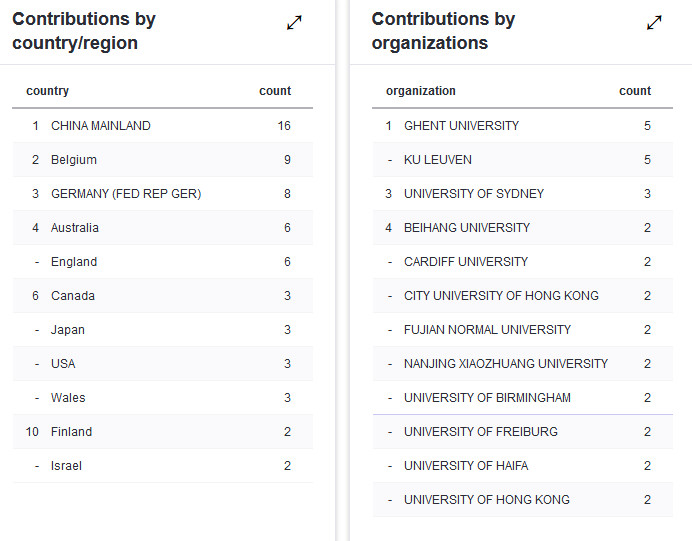Expand the Contributions by country/region panel

[294, 23]
